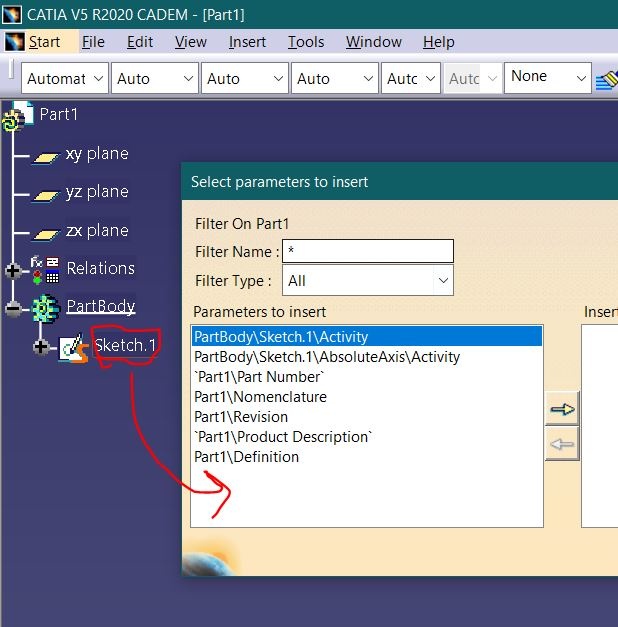
Task: Select PartBody label in tree
Action: (101, 306)
